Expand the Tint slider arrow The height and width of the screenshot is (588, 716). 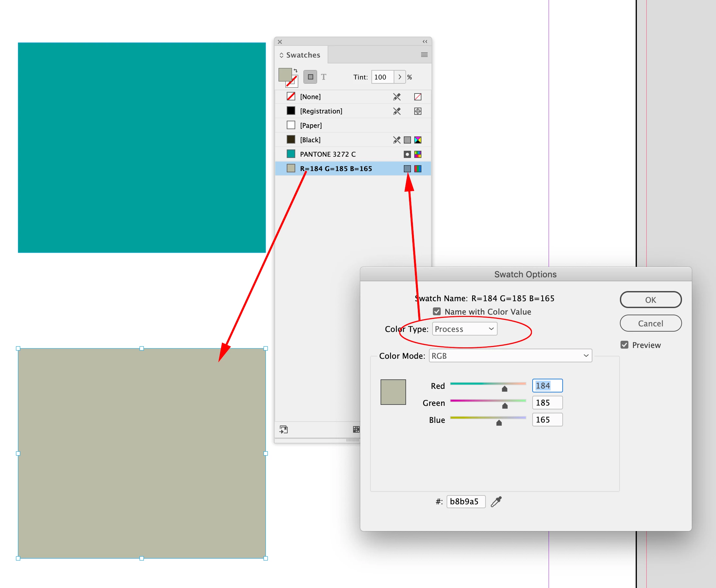[x=400, y=77]
